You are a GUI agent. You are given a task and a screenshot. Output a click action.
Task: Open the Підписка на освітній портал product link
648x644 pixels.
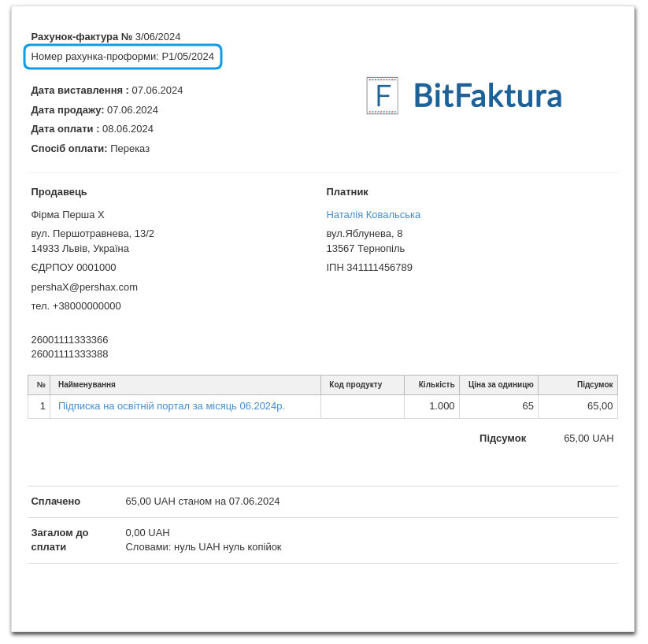pos(172,406)
